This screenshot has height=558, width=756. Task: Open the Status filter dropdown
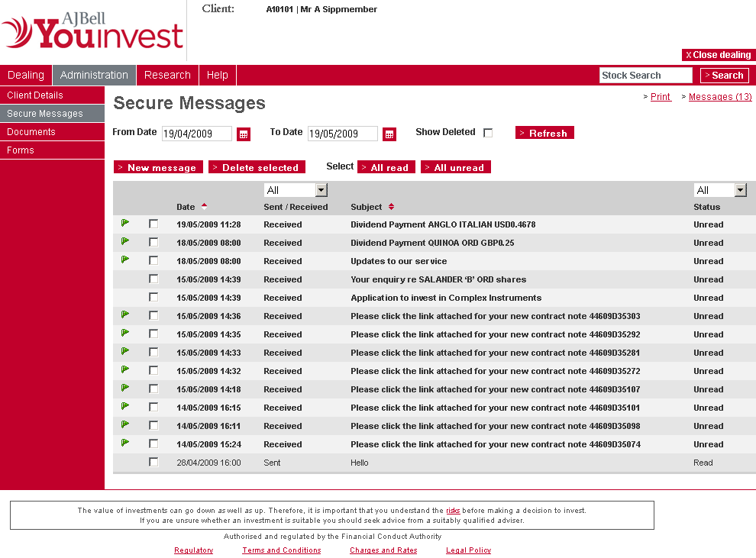click(740, 190)
